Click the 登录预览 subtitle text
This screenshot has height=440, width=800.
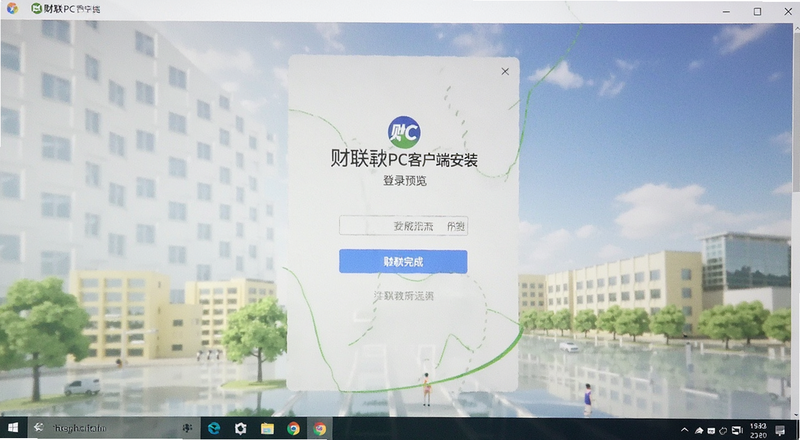click(x=405, y=181)
